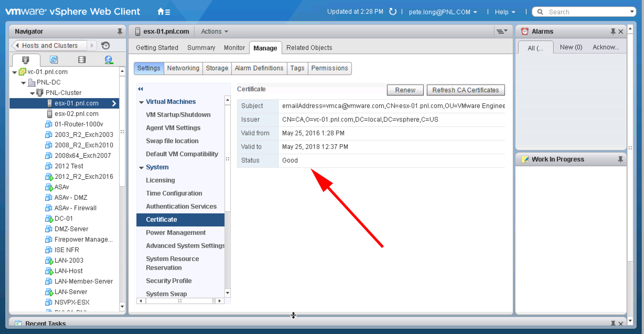Viewport: 644px width, 334px height.
Task: Click the NSVPX-ESX VM icon
Action: (49, 303)
